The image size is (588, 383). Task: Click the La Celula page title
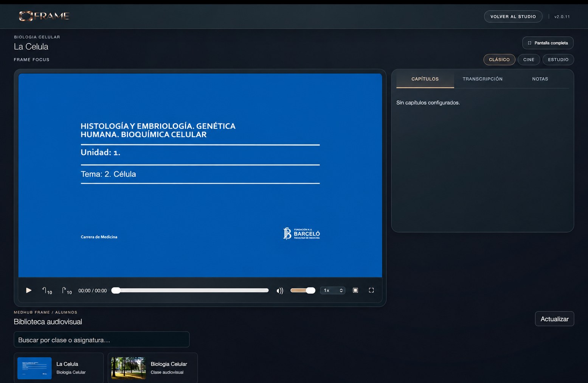click(x=31, y=47)
